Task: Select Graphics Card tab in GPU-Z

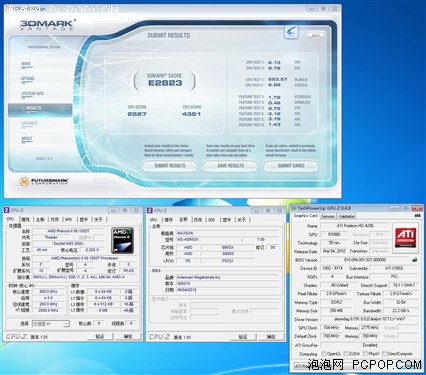Action: pyautogui.click(x=305, y=216)
